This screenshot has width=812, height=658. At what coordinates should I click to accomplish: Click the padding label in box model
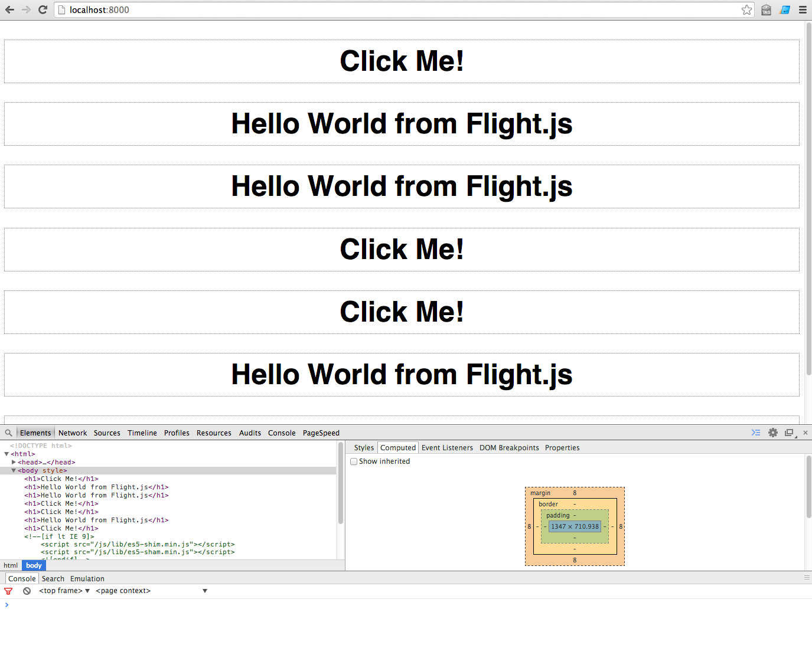click(x=558, y=515)
